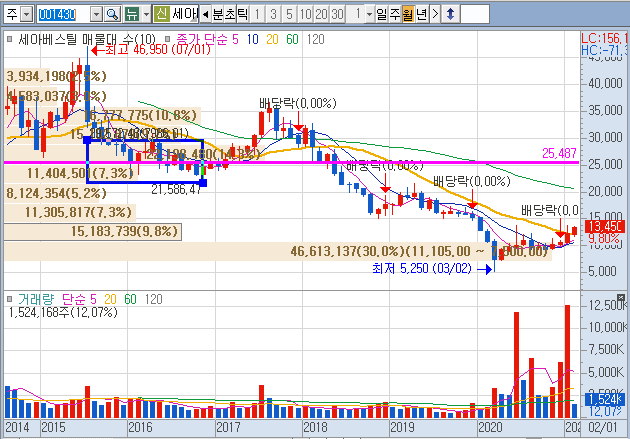Image resolution: width=630 pixels, height=439 pixels.
Task: Open the dropdown next to 뉴 icon
Action: (146, 15)
